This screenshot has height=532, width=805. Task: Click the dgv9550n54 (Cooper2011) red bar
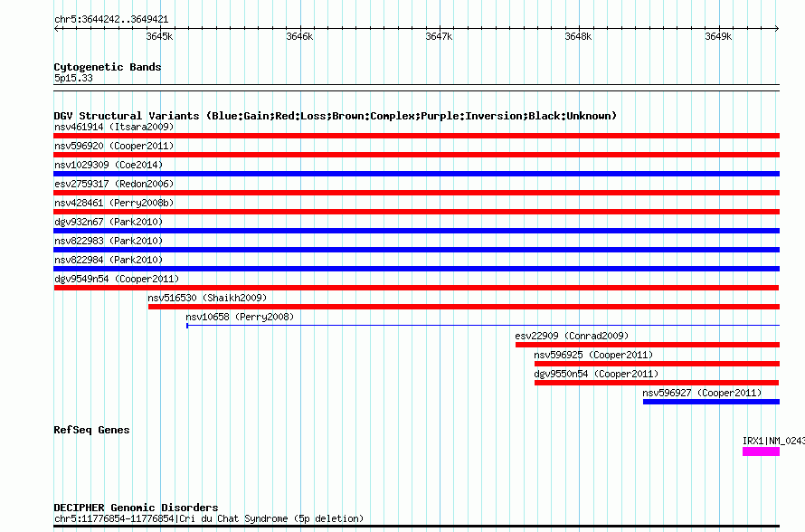(x=657, y=383)
